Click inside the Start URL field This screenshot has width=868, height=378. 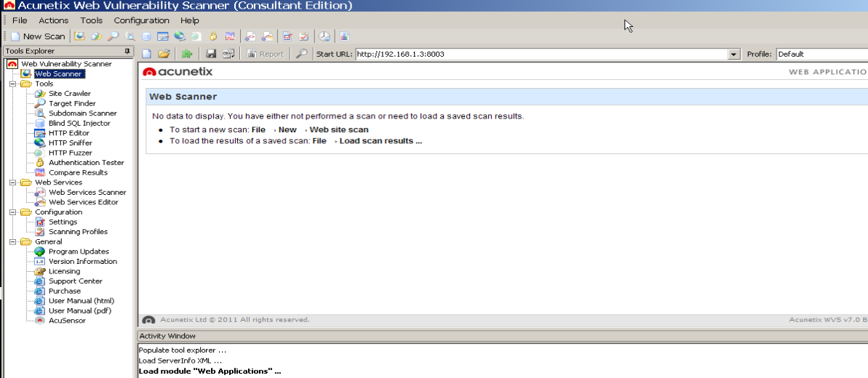542,55
